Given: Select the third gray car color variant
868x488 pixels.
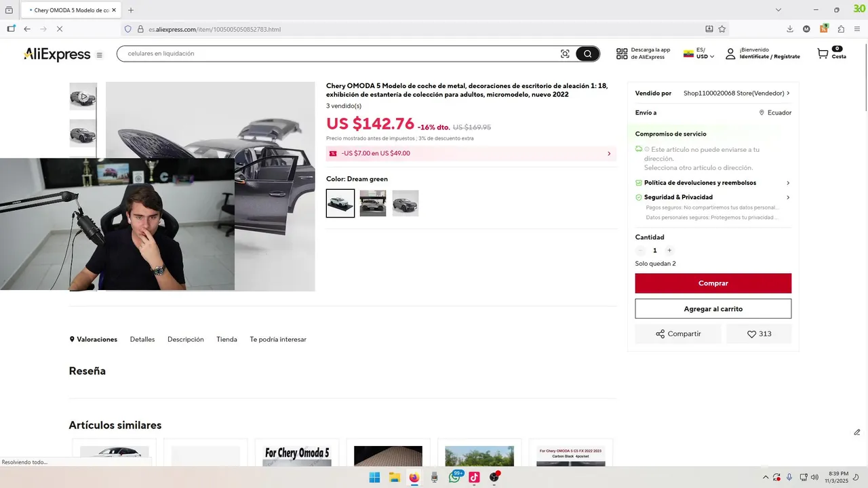Looking at the screenshot, I should point(406,203).
